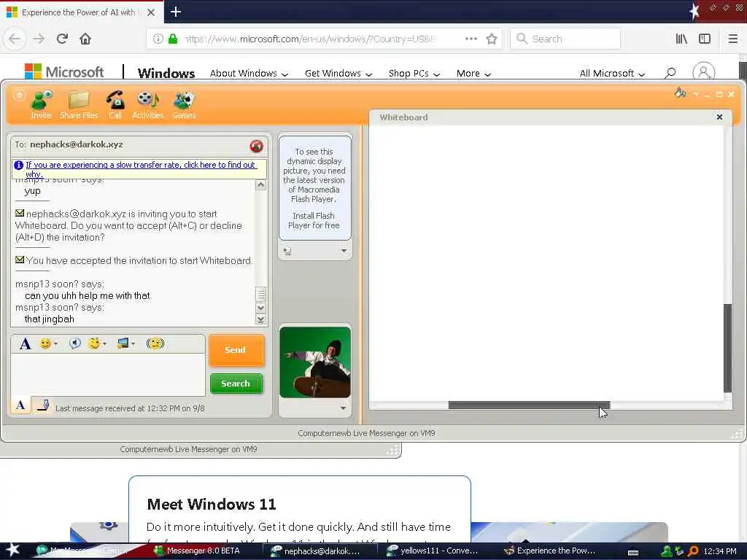Open the font formatting A icon
The image size is (747, 560).
26,343
